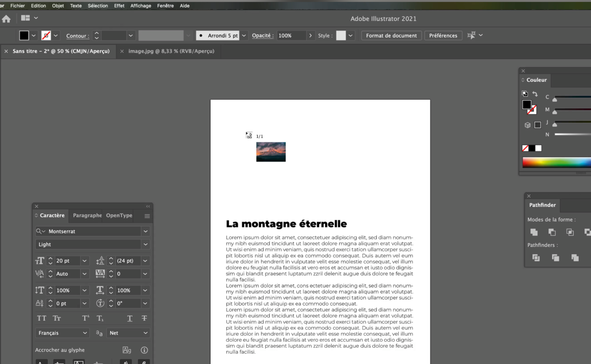Click the opacity 100% input field
The height and width of the screenshot is (364, 591).
click(292, 35)
